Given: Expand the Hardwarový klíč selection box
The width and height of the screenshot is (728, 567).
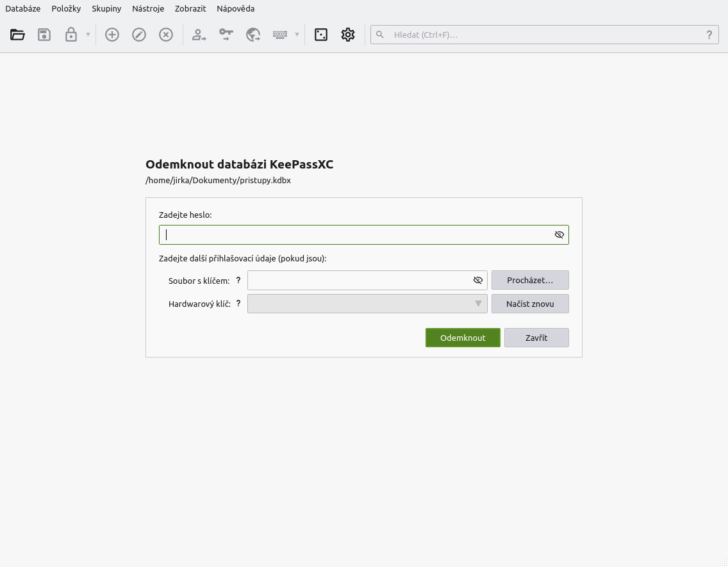Looking at the screenshot, I should point(478,303).
